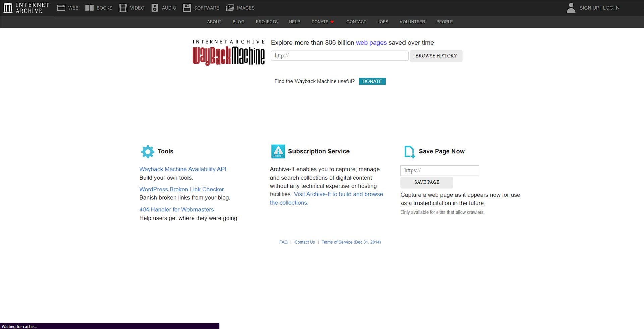Open the Software floppy disk icon
This screenshot has width=644, height=329.
[x=187, y=8]
